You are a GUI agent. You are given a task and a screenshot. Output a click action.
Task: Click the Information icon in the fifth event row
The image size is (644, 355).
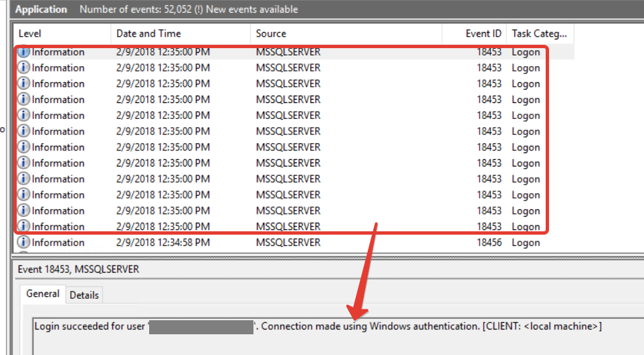click(24, 116)
